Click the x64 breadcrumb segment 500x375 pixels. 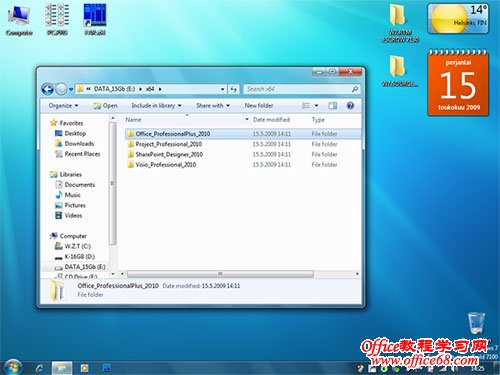[x=150, y=89]
